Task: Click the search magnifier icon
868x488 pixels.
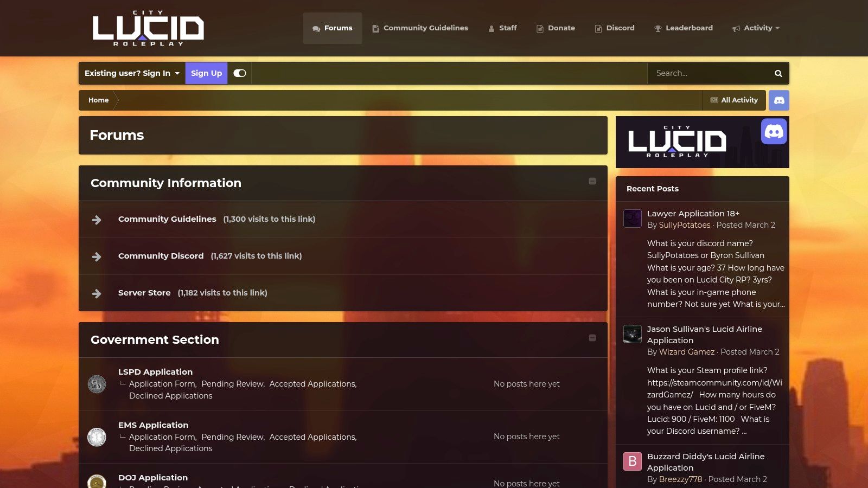Action: tap(778, 73)
